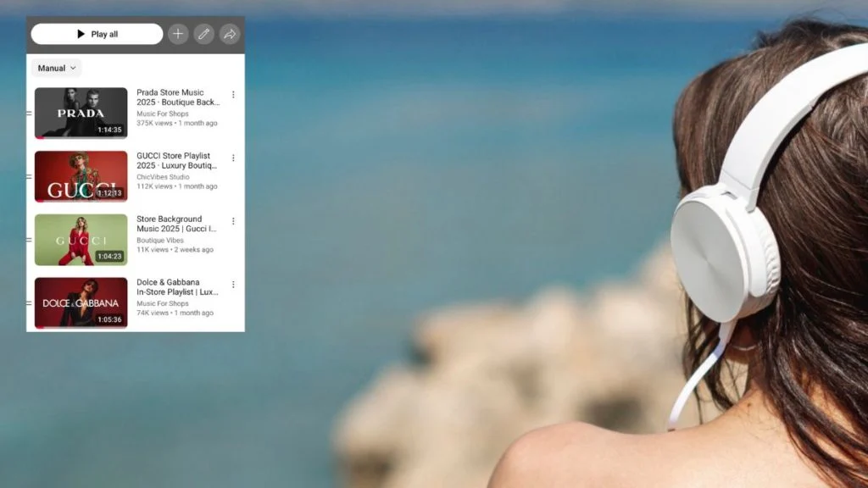The image size is (868, 488).
Task: Open the Prada Store Music video thumbnail
Action: 81,113
